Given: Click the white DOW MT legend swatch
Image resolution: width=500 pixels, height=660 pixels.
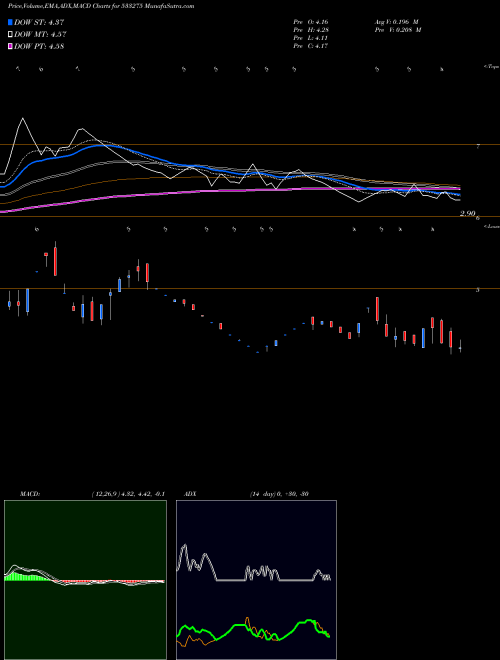Looking at the screenshot, I should click(11, 35).
